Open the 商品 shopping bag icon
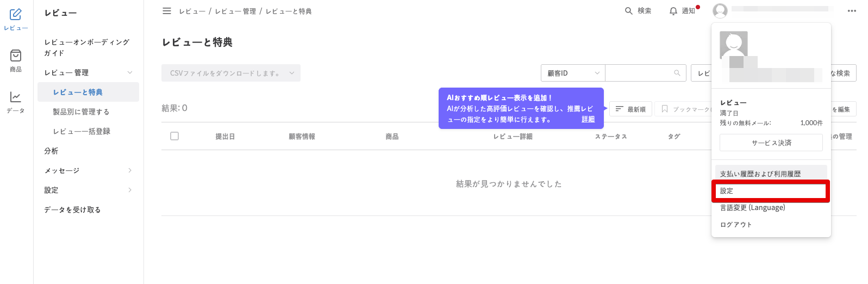 (16, 55)
